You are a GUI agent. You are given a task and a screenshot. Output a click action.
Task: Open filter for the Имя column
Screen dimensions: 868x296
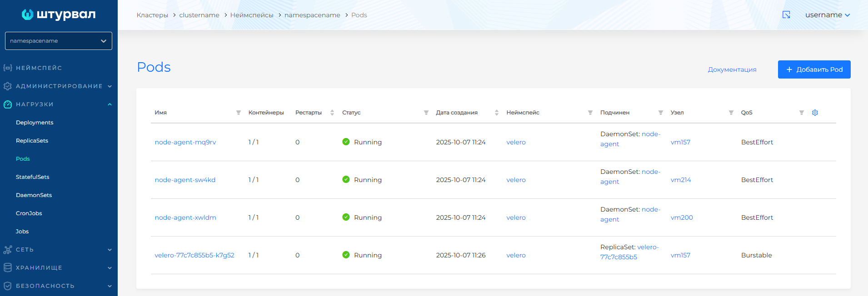239,113
